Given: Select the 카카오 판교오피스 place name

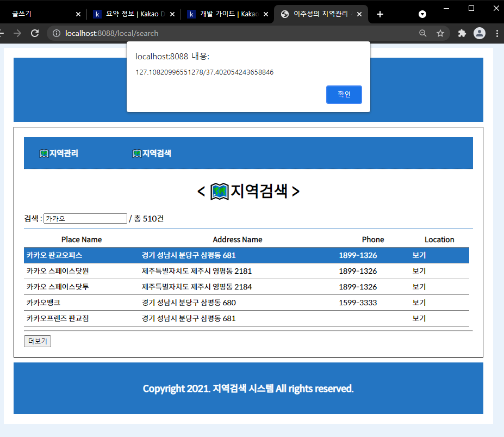Looking at the screenshot, I should click(x=54, y=255).
